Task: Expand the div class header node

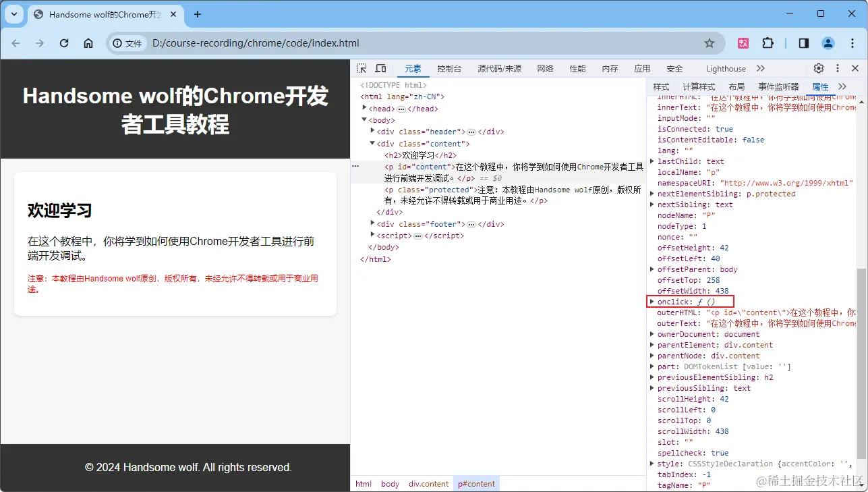Action: point(372,131)
